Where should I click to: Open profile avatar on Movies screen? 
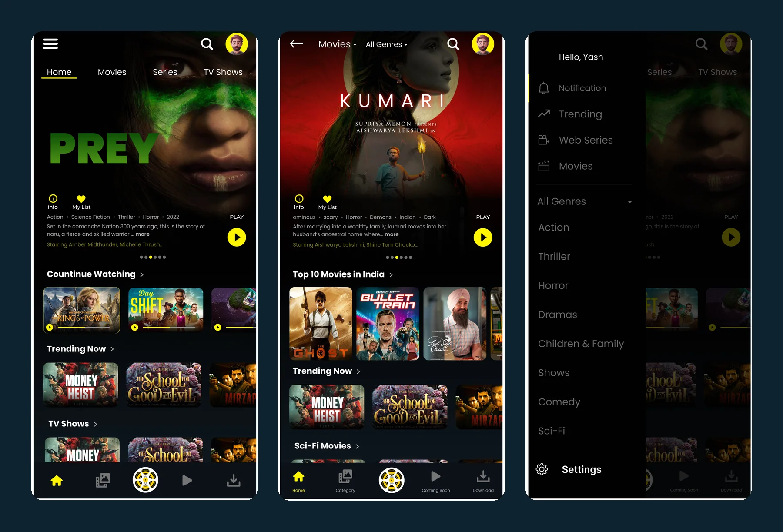483,44
